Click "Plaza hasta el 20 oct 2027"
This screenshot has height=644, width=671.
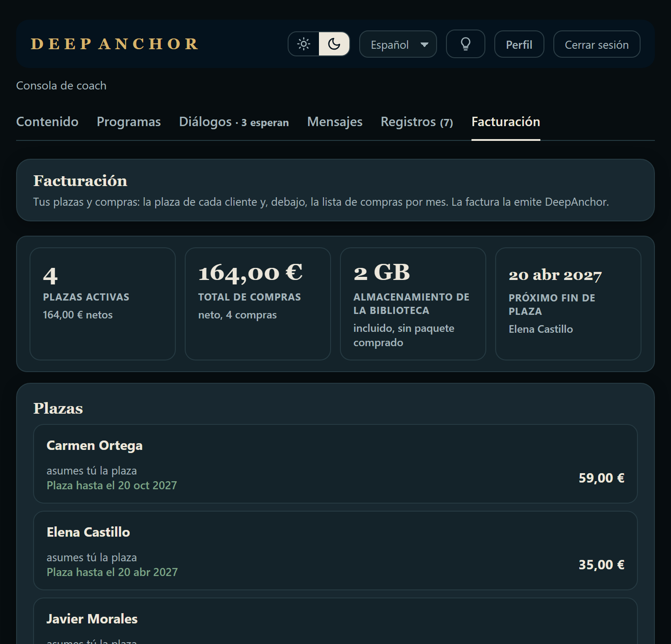(112, 485)
